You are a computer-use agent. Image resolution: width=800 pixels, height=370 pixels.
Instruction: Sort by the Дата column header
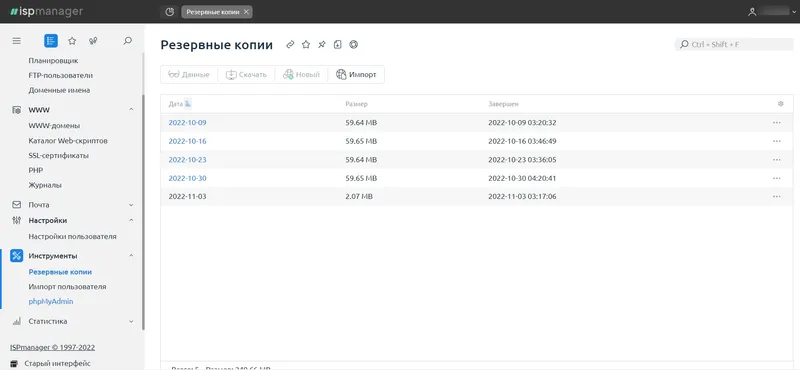[x=176, y=104]
